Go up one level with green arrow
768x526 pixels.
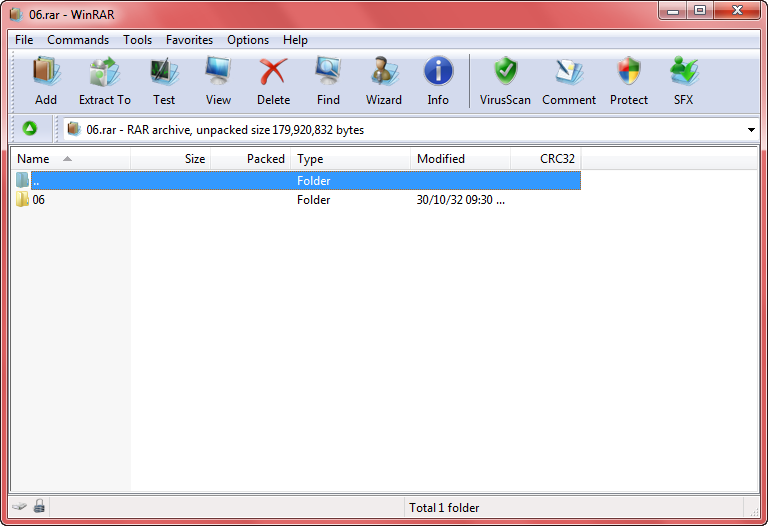tap(30, 129)
